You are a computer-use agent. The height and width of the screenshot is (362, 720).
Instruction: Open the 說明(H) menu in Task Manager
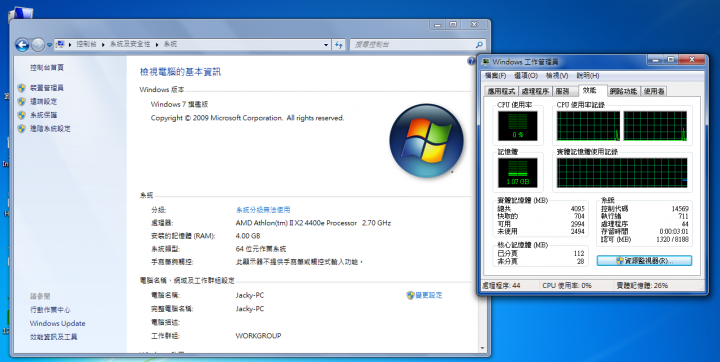pyautogui.click(x=588, y=75)
